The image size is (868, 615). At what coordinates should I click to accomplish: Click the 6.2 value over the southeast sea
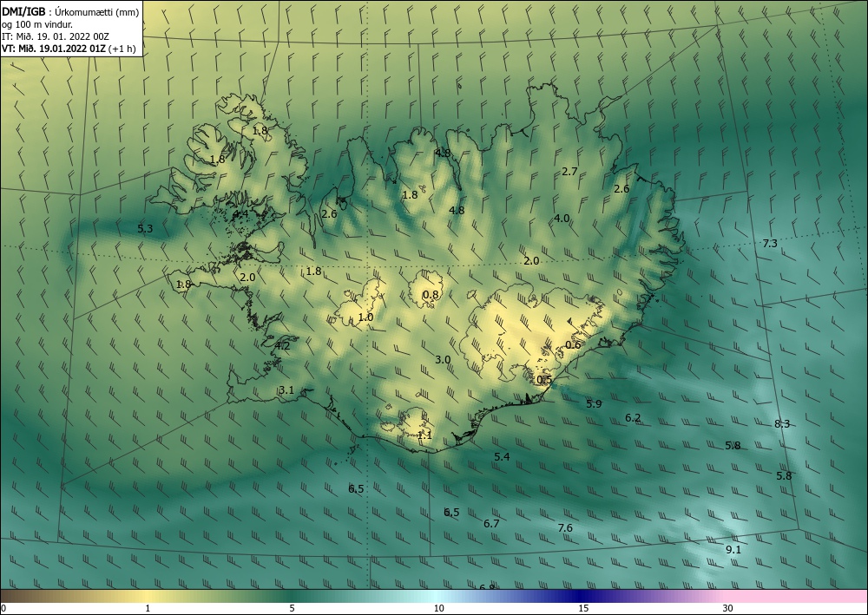pos(633,418)
